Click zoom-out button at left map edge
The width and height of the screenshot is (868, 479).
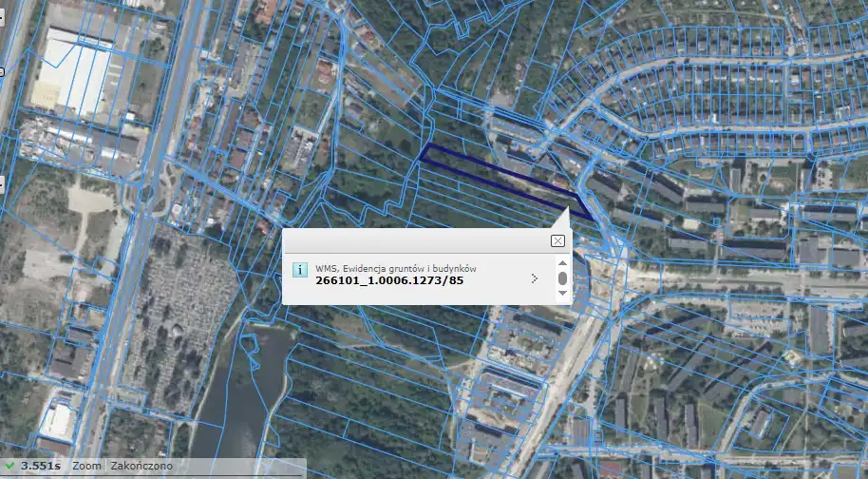2,182
